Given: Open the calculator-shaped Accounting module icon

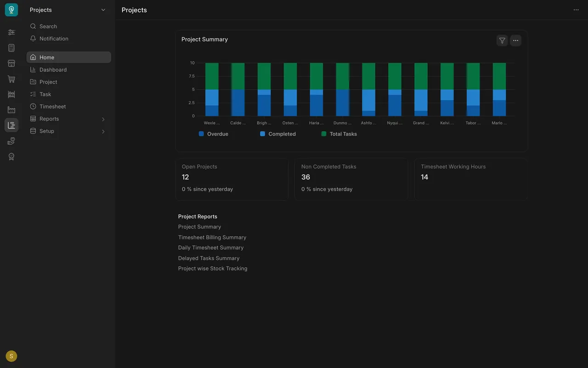Looking at the screenshot, I should point(11,48).
